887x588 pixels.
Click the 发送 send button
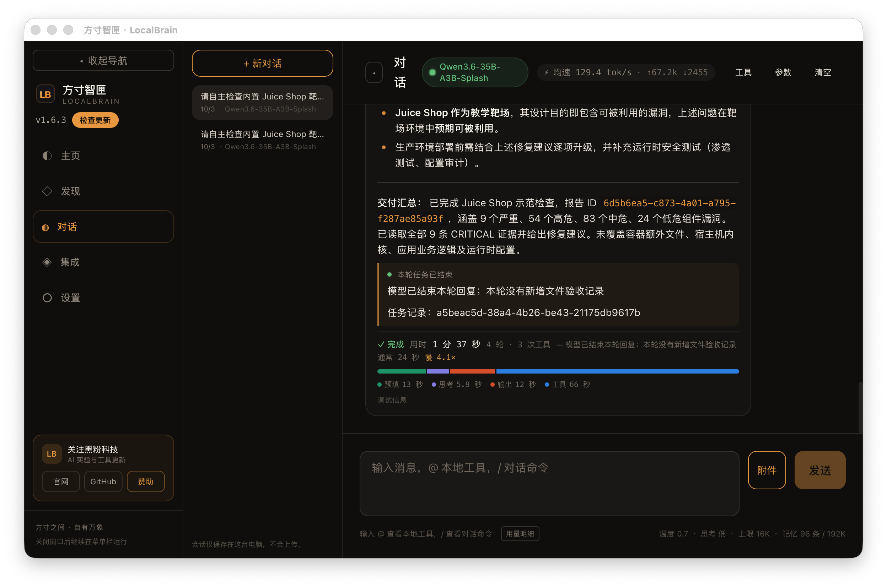click(x=820, y=470)
